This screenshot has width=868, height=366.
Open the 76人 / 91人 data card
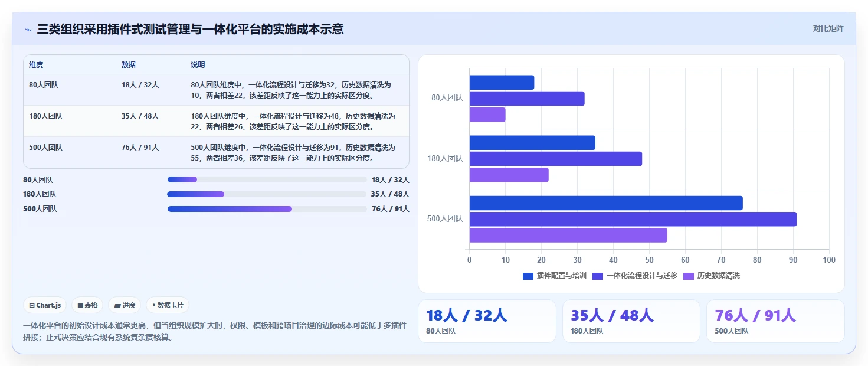point(775,321)
